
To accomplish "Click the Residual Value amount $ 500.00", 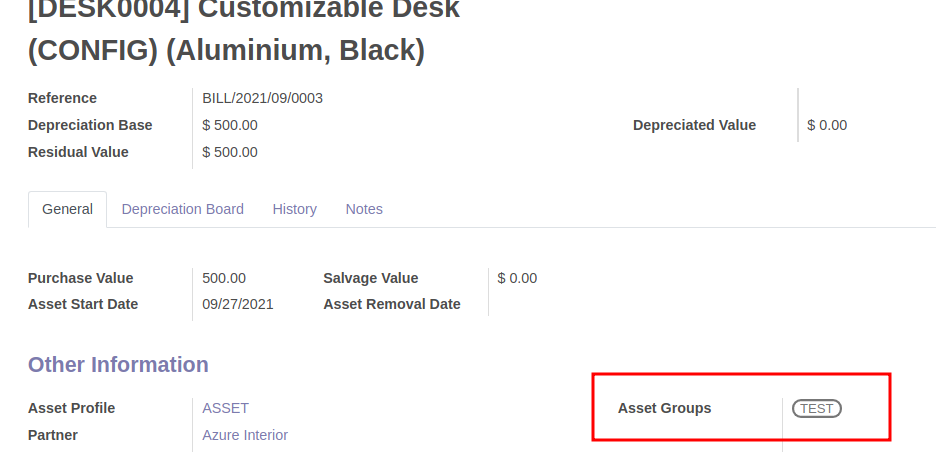I will (x=230, y=152).
